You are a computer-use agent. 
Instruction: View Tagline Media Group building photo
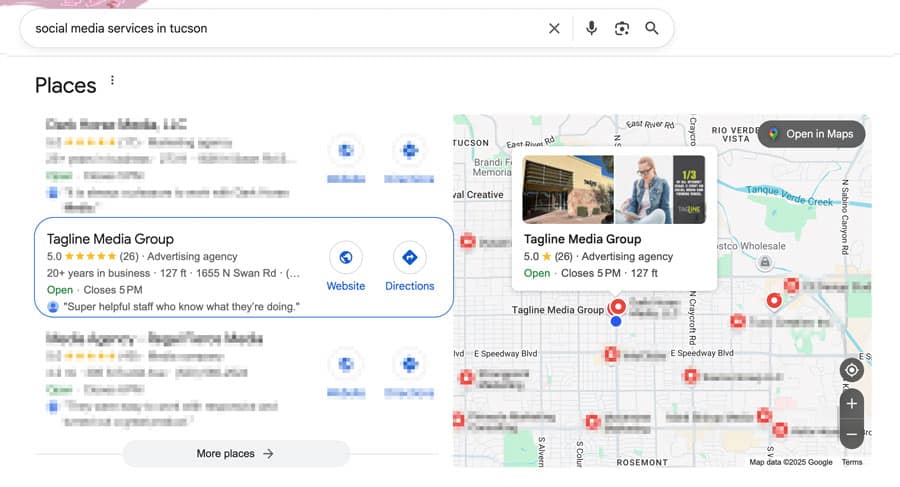coord(568,190)
